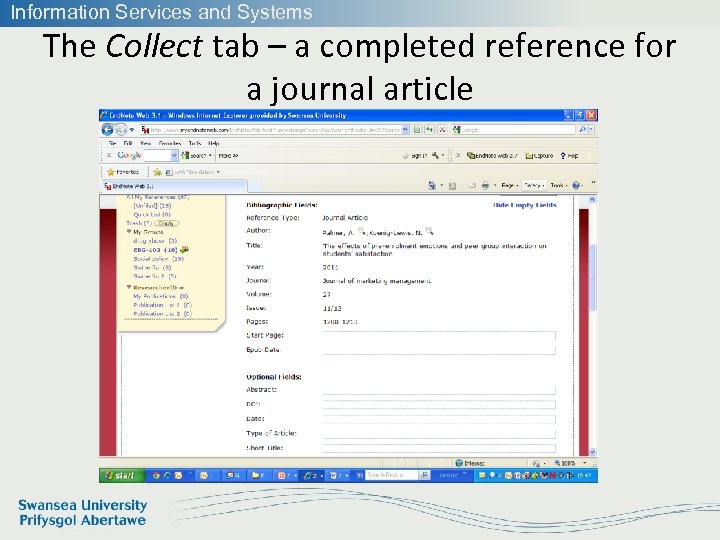
Task: Click the browser Forward arrow button
Action: click(x=121, y=130)
